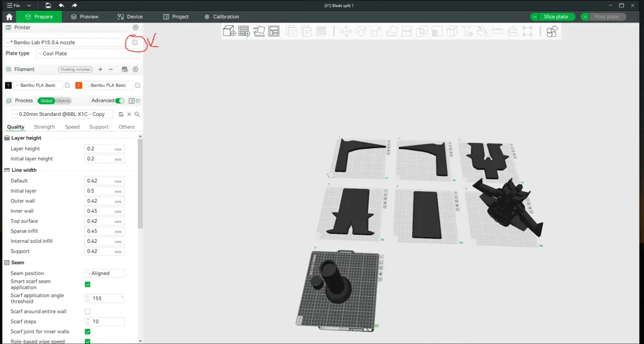Discard process preset changes X icon
This screenshot has width=644, height=344.
pos(129,114)
